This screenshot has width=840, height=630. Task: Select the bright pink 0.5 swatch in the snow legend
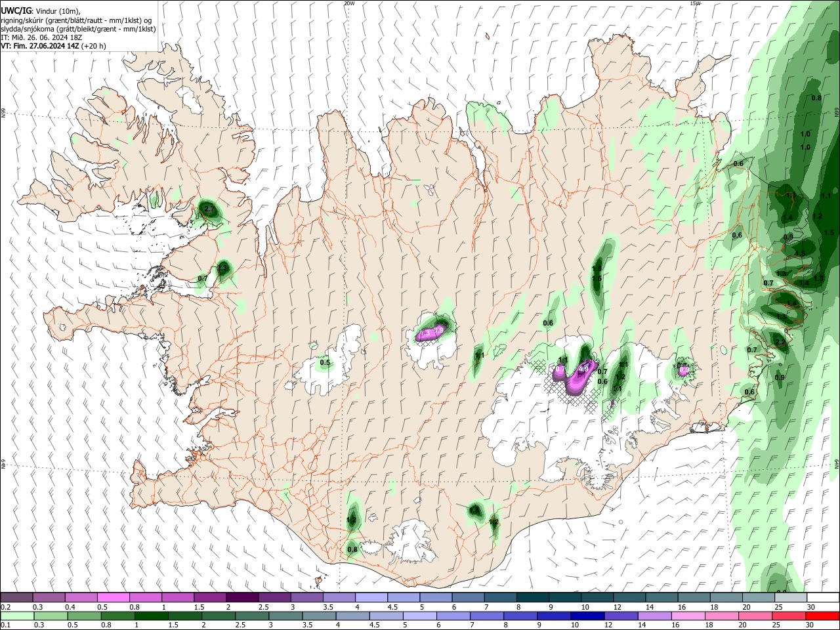click(113, 598)
